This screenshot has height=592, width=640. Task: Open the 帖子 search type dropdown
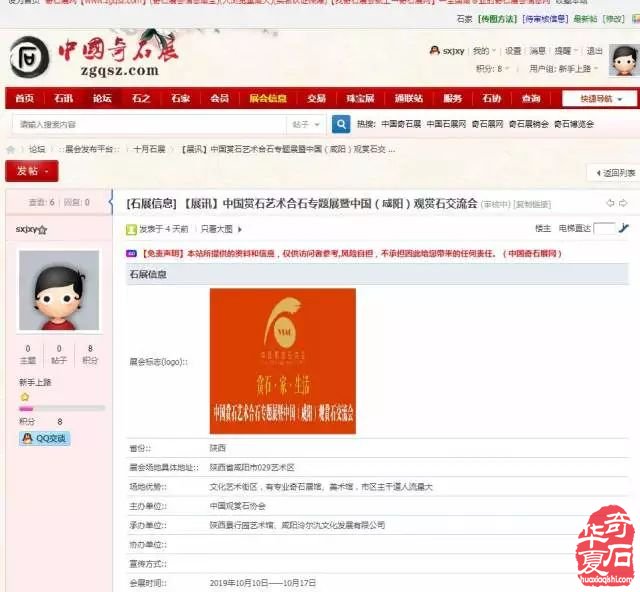coord(306,125)
